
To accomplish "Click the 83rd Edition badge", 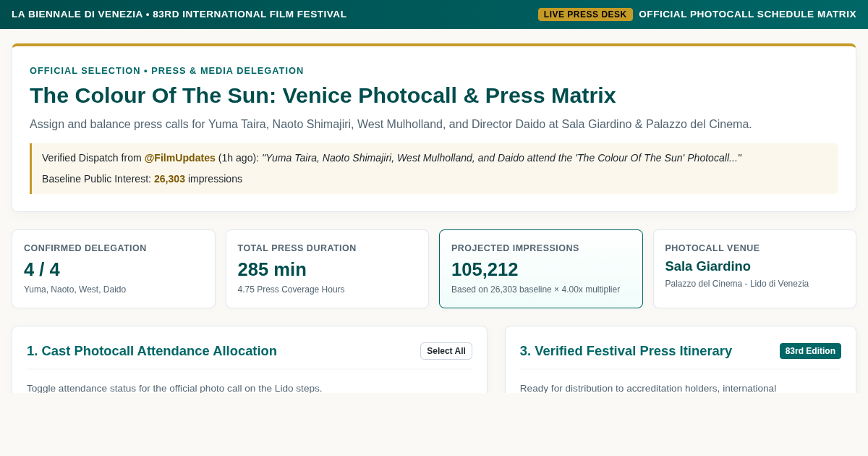I will (x=810, y=351).
